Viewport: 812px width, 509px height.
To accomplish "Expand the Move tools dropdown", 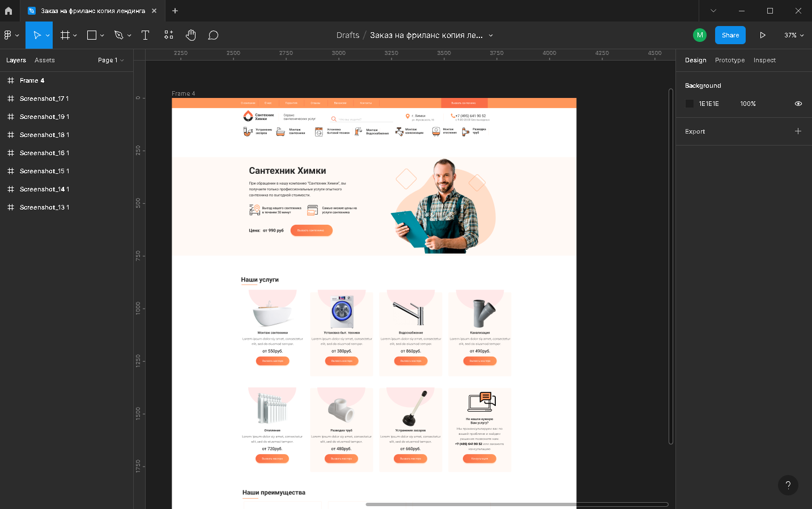I will click(48, 35).
